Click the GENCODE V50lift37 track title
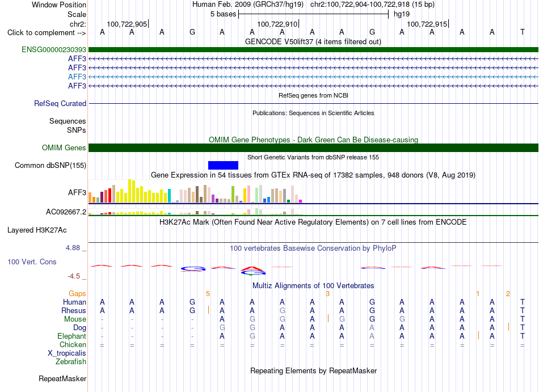The width and height of the screenshot is (539, 392). (x=313, y=42)
